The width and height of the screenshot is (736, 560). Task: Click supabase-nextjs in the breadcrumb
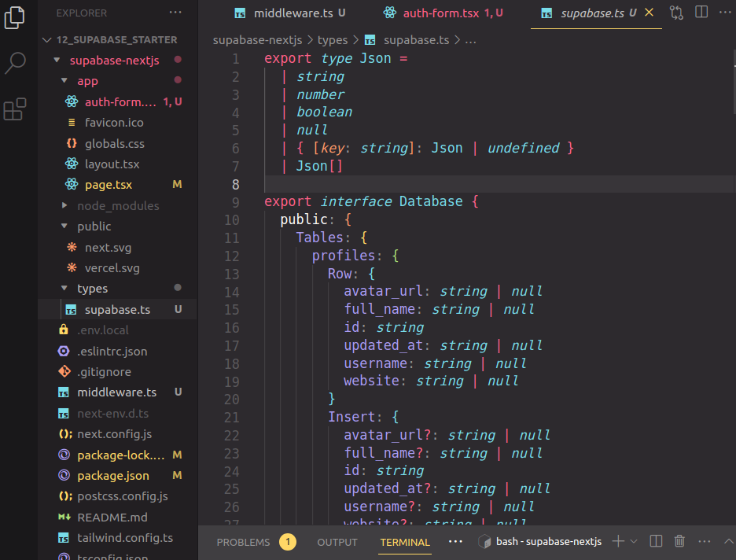coord(257,40)
